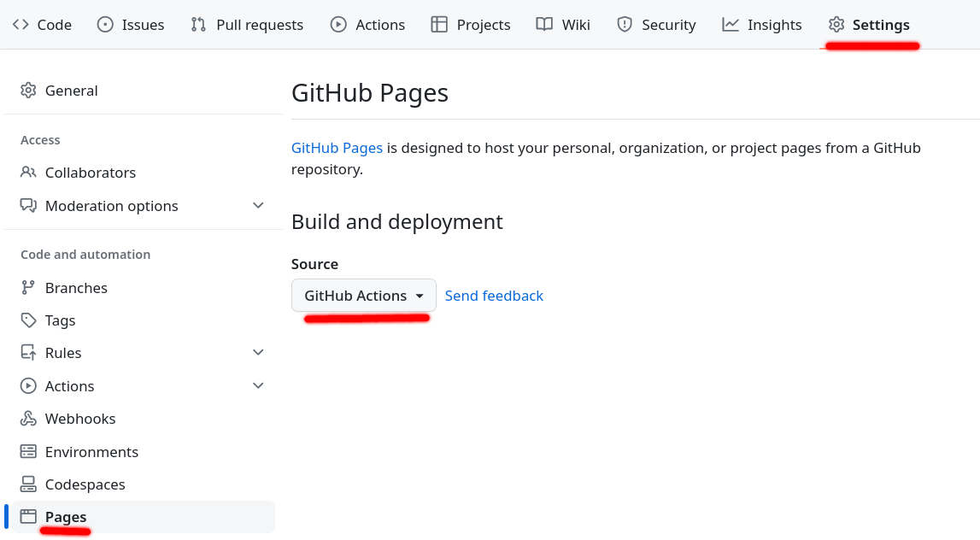Open Collaborators settings
This screenshot has width=980, height=540.
point(144,172)
